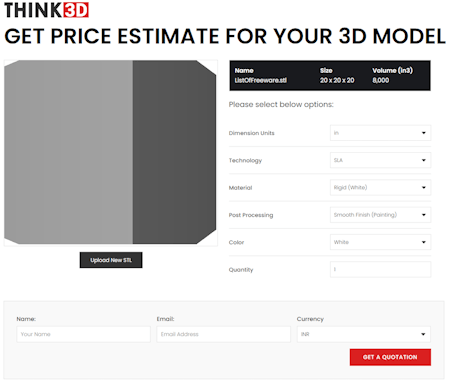This screenshot has width=450, height=383.
Task: Click the Material label
Action: pyautogui.click(x=240, y=188)
